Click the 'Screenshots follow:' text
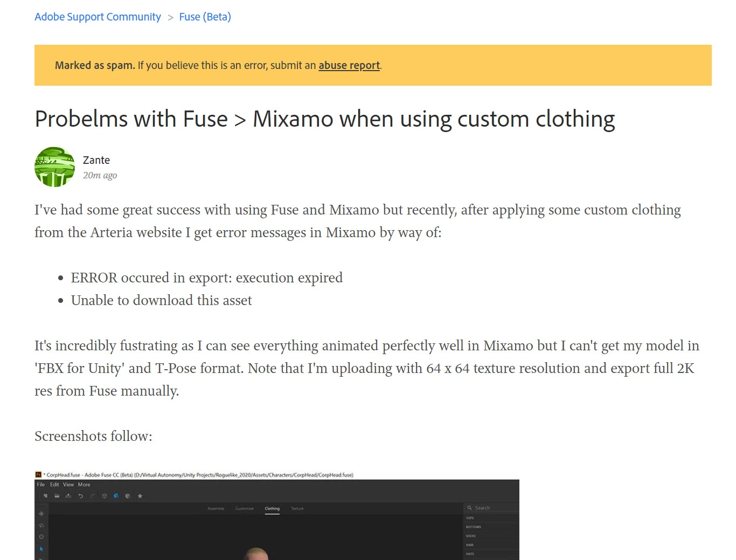 [x=93, y=436]
